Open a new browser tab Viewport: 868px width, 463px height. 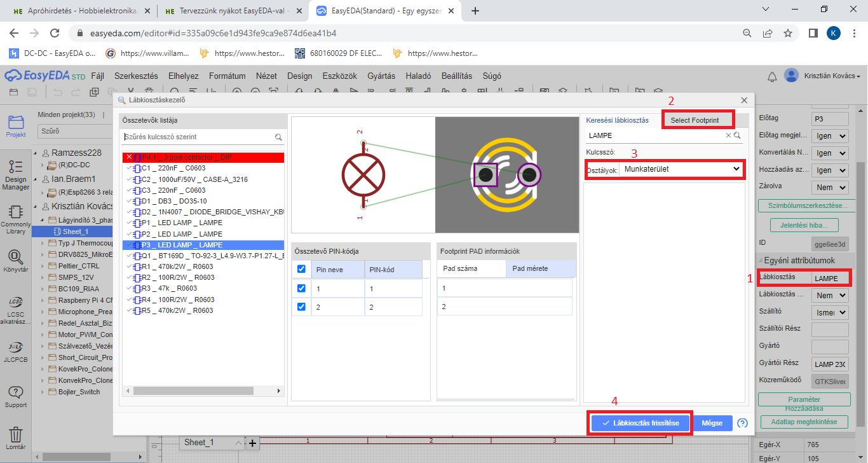[x=475, y=11]
